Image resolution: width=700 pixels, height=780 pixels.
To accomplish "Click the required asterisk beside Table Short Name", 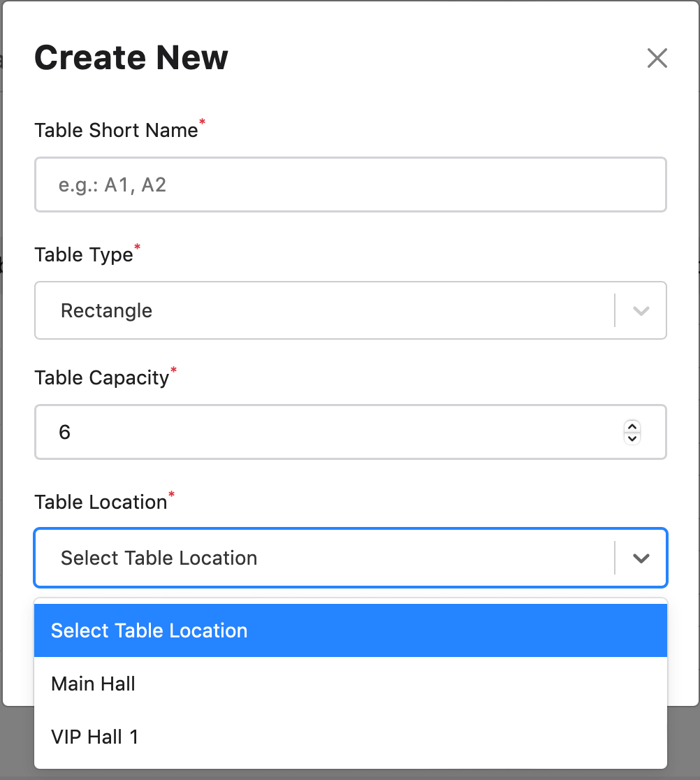I will click(201, 122).
